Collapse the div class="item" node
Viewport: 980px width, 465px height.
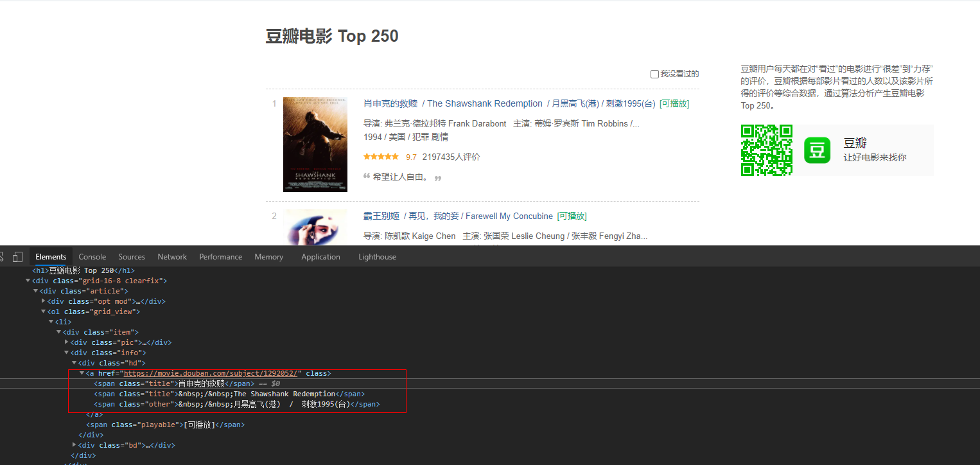pyautogui.click(x=58, y=332)
